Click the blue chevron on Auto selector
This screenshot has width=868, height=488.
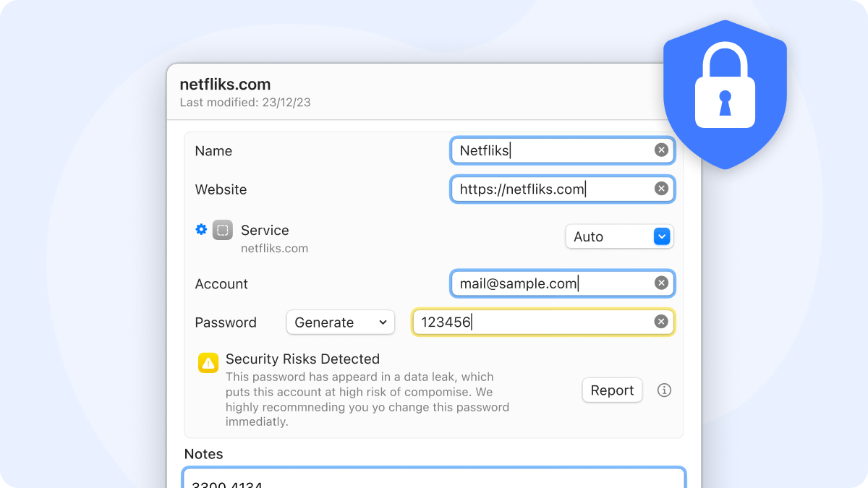tap(663, 236)
